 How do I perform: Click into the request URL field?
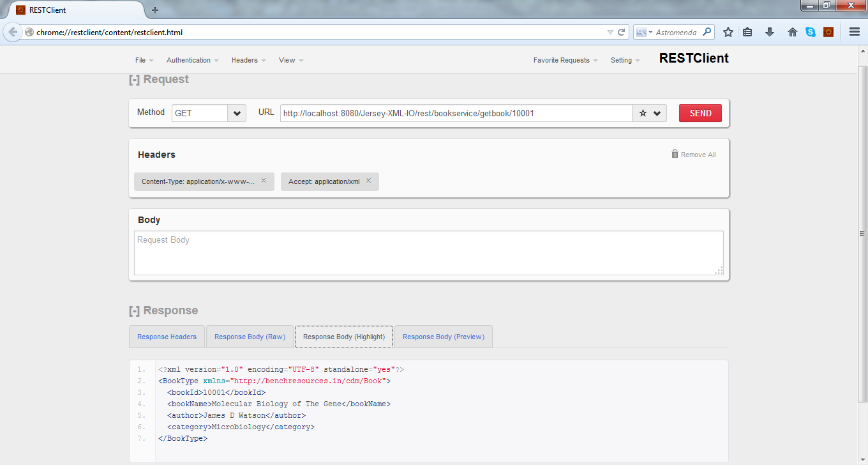click(x=456, y=113)
